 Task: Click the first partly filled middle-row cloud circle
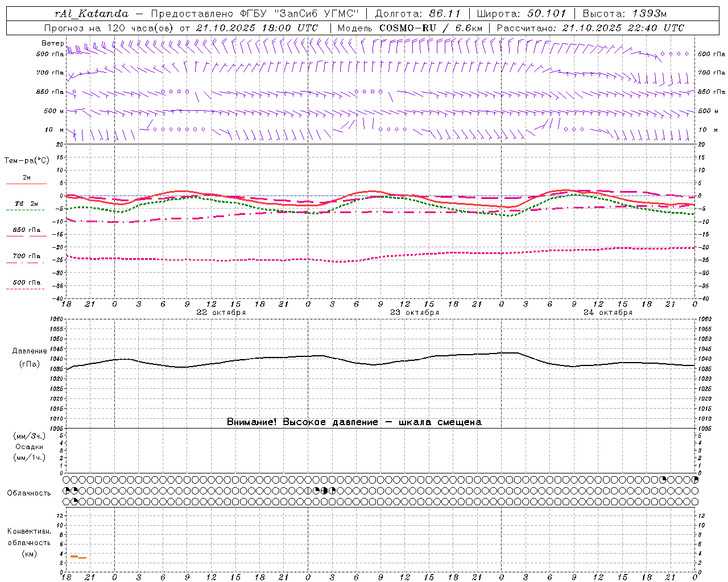pyautogui.click(x=67, y=490)
